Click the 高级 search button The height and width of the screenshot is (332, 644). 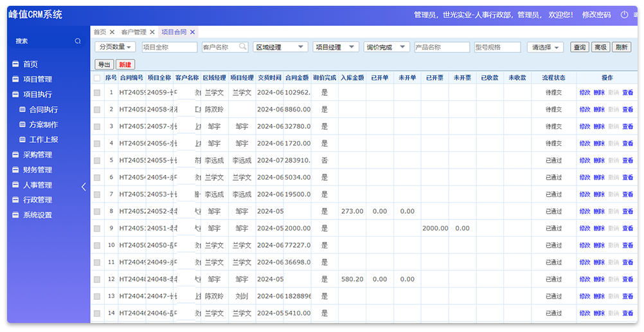coord(600,48)
